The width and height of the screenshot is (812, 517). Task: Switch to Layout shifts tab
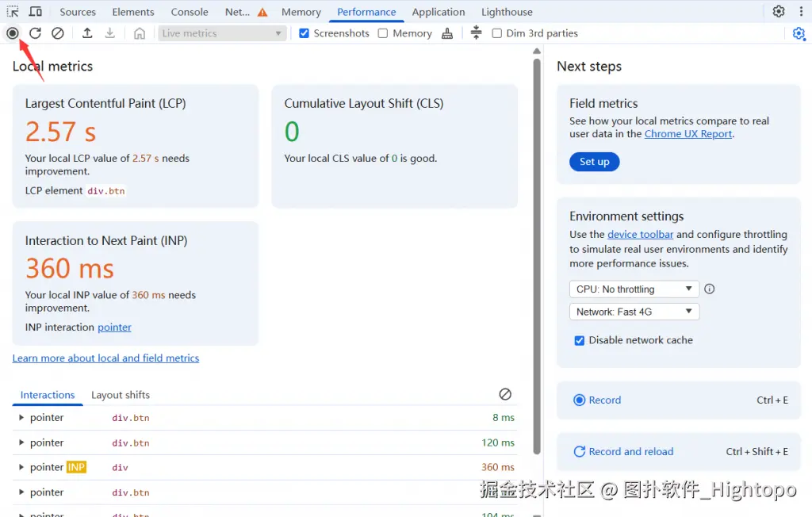[x=121, y=395]
